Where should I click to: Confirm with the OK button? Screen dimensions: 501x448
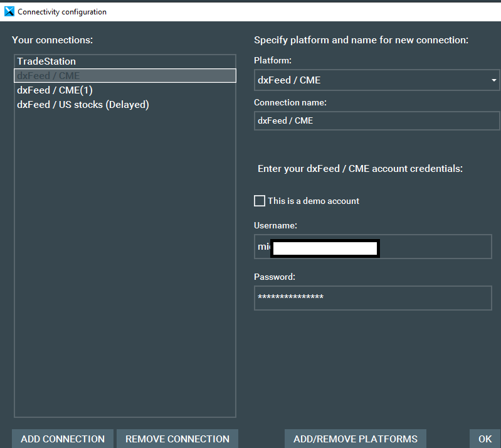pos(485,439)
